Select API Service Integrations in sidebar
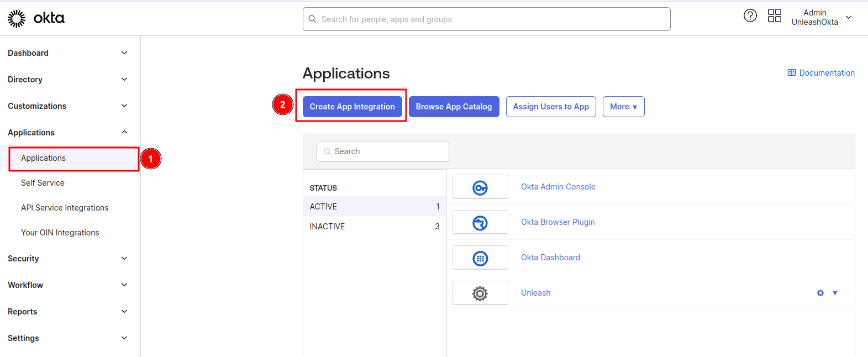The width and height of the screenshot is (868, 357). pyautogui.click(x=65, y=208)
